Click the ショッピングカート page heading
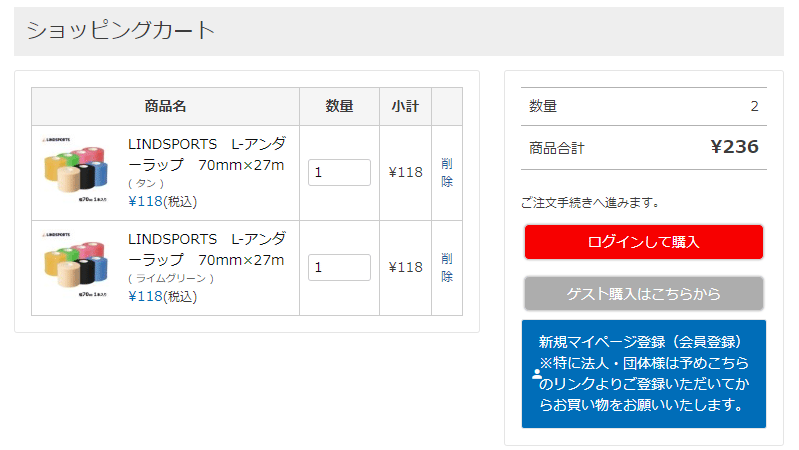Image resolution: width=799 pixels, height=450 pixels. coord(120,31)
